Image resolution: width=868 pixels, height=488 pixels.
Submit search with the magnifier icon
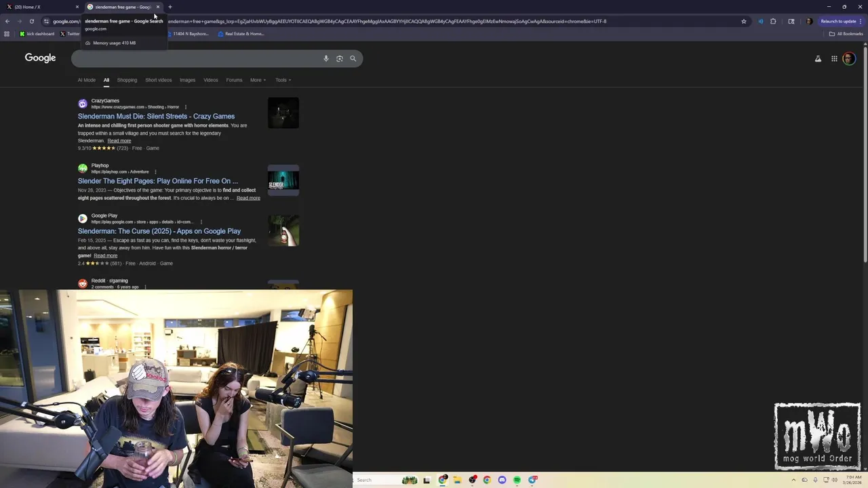353,59
